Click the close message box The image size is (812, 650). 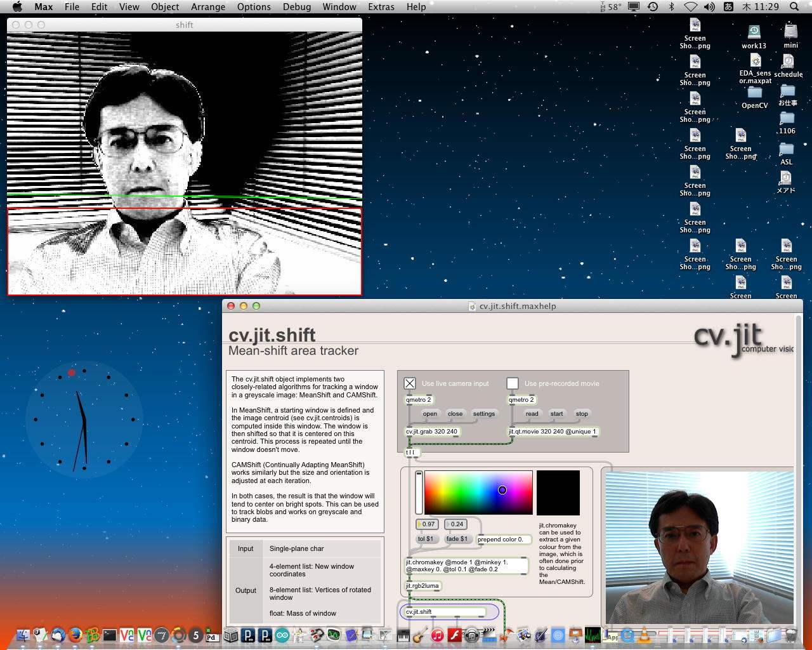click(x=455, y=414)
